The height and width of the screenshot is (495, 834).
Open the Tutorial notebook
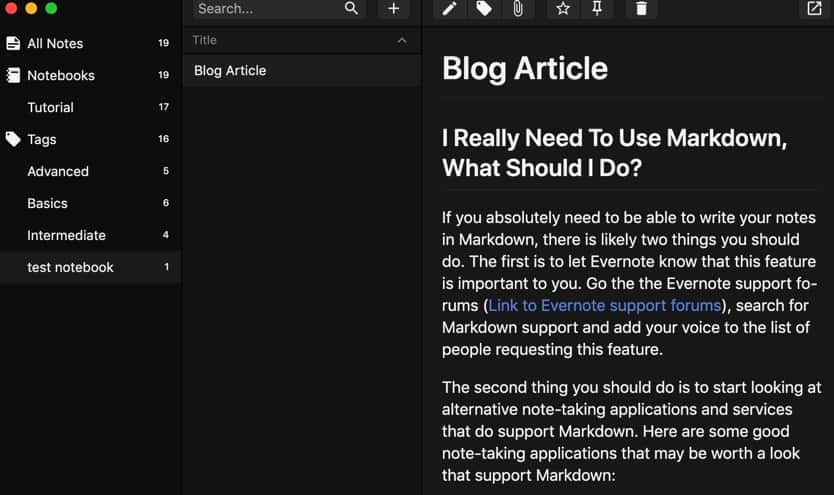[x=90, y=107]
